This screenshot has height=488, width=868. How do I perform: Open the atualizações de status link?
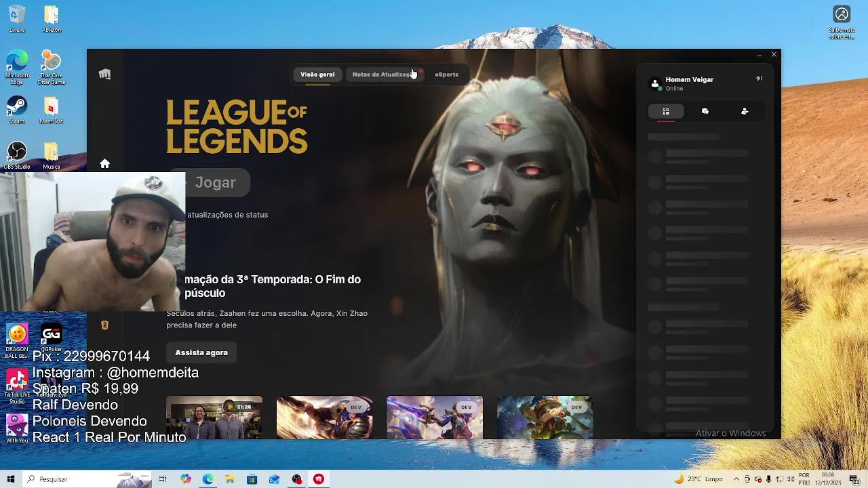pyautogui.click(x=227, y=215)
